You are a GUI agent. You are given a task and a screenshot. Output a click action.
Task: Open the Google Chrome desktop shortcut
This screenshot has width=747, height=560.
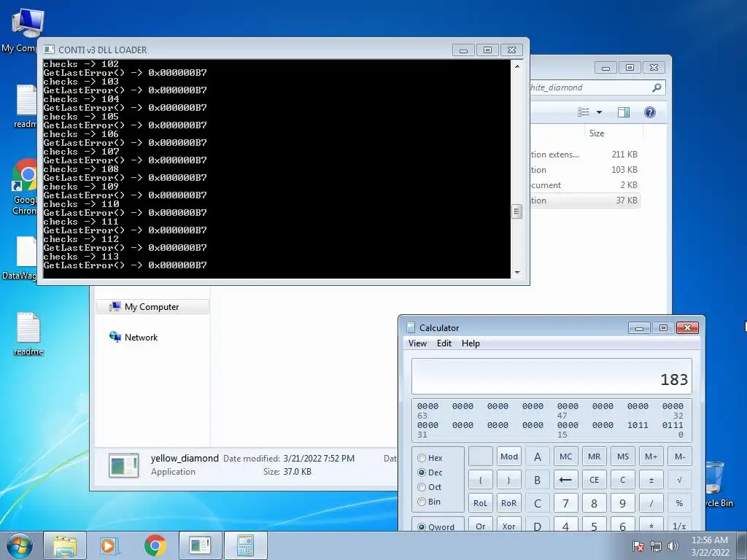pyautogui.click(x=24, y=187)
